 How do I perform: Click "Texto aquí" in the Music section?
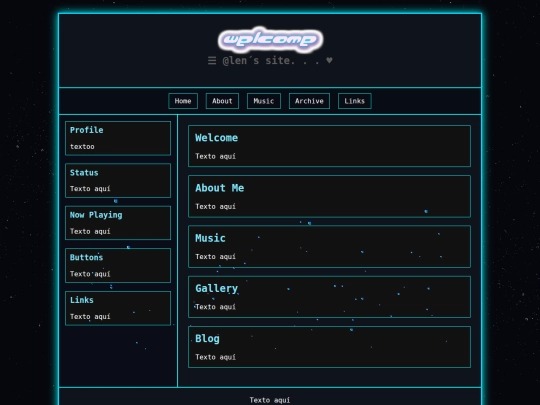pyautogui.click(x=216, y=257)
